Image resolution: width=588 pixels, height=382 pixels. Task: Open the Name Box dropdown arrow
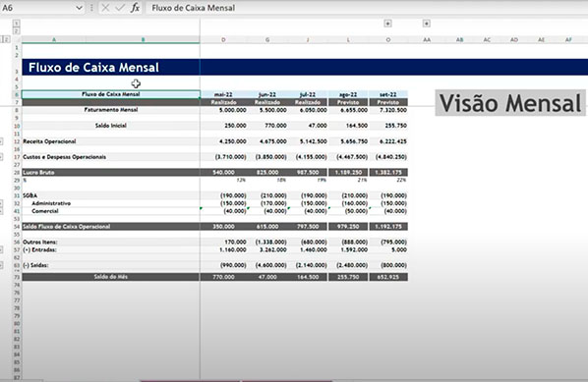point(79,8)
